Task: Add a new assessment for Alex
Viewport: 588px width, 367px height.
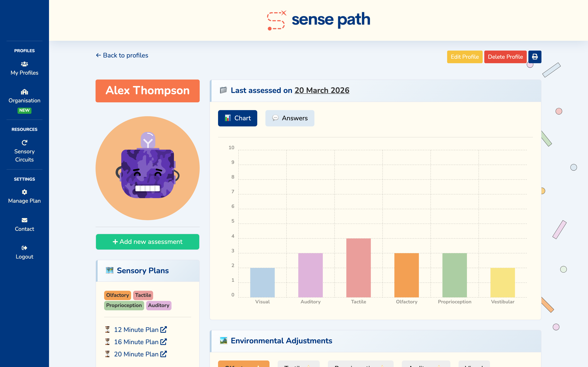Action: (x=147, y=242)
